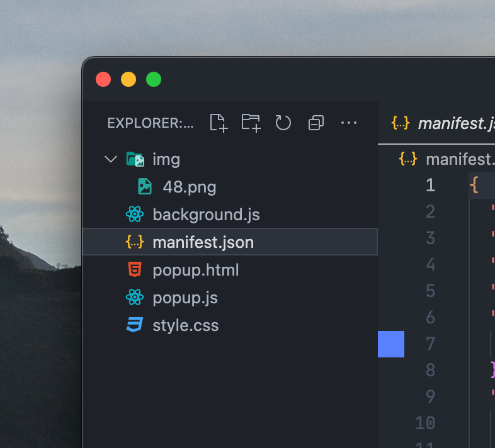This screenshot has height=448, width=495.
Task: Click the 48.png image file icon
Action: (145, 186)
